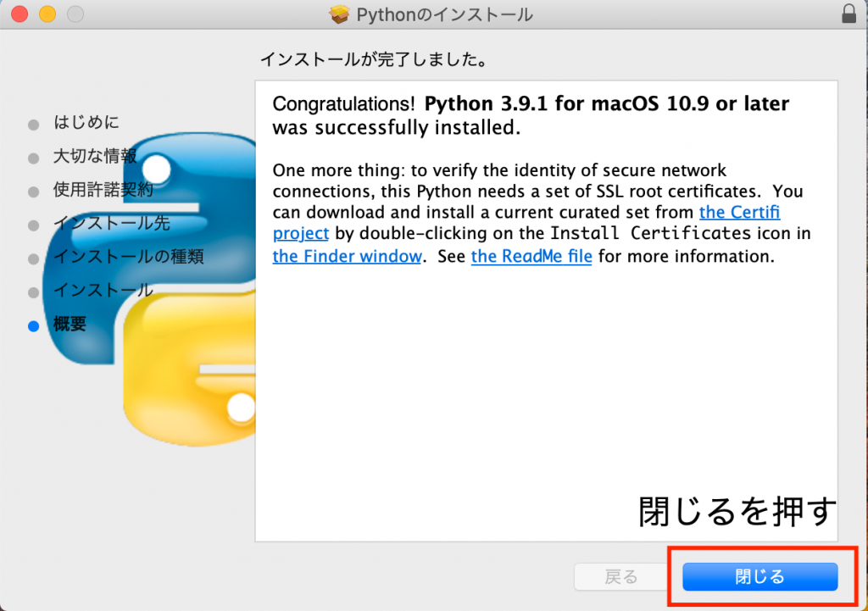
Task: Open the Certifi project link
Action: coord(739,212)
